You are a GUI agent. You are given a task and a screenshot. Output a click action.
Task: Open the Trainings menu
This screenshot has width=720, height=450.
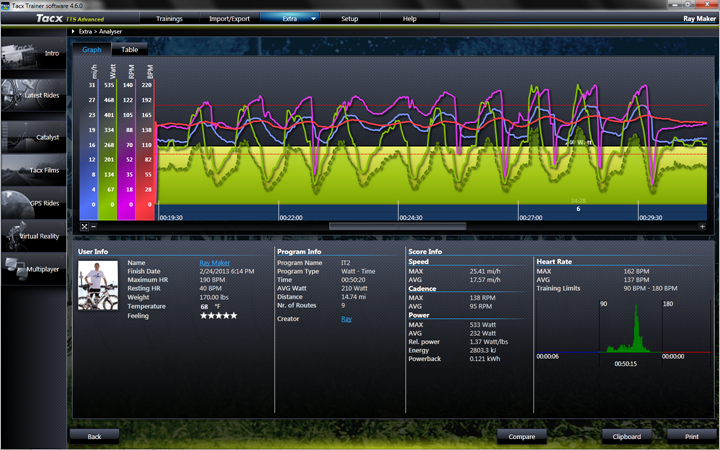click(x=169, y=18)
